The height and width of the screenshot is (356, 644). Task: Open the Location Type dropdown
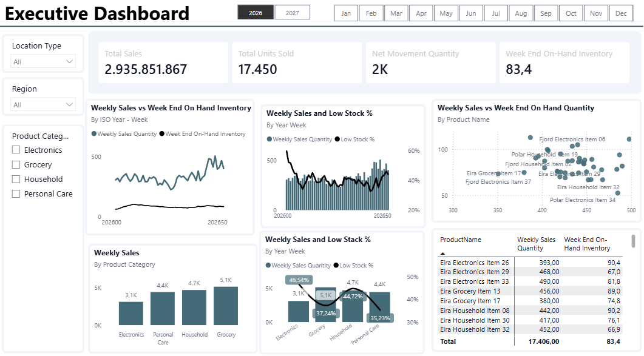(x=42, y=62)
